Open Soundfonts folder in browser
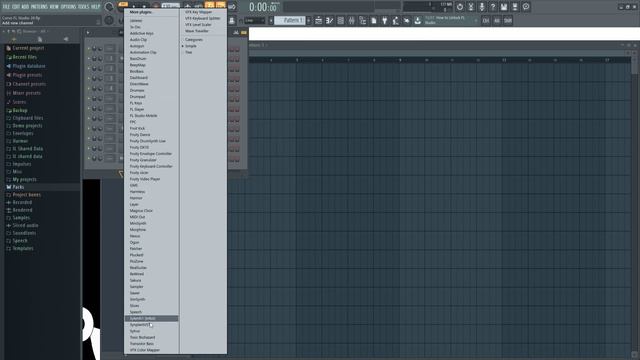The image size is (640, 360). click(24, 233)
